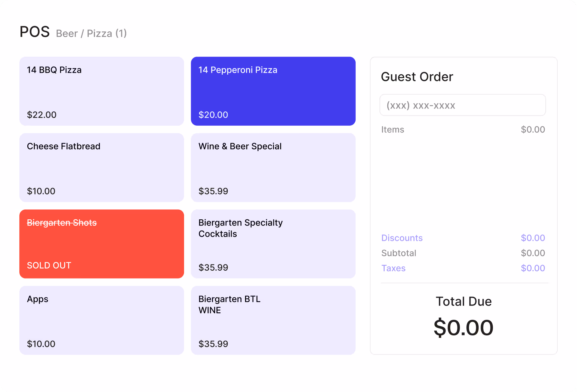This screenshot has height=392, width=577.
Task: Click the POS title
Action: click(35, 31)
